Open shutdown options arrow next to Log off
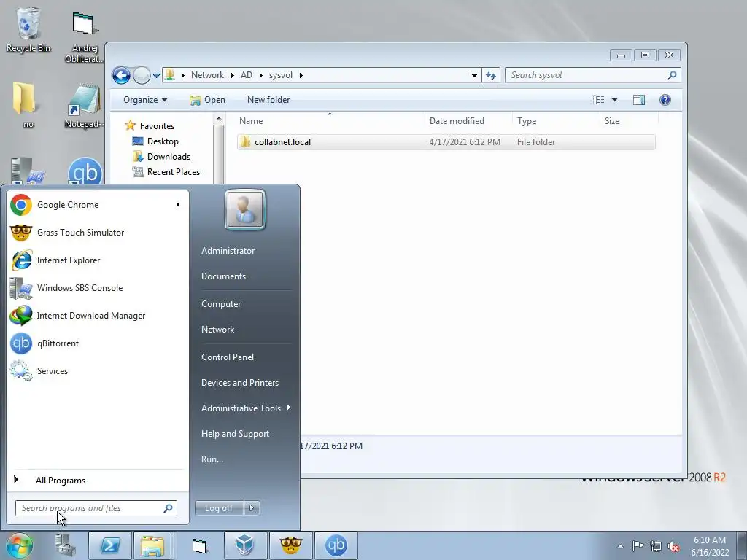 pyautogui.click(x=252, y=508)
